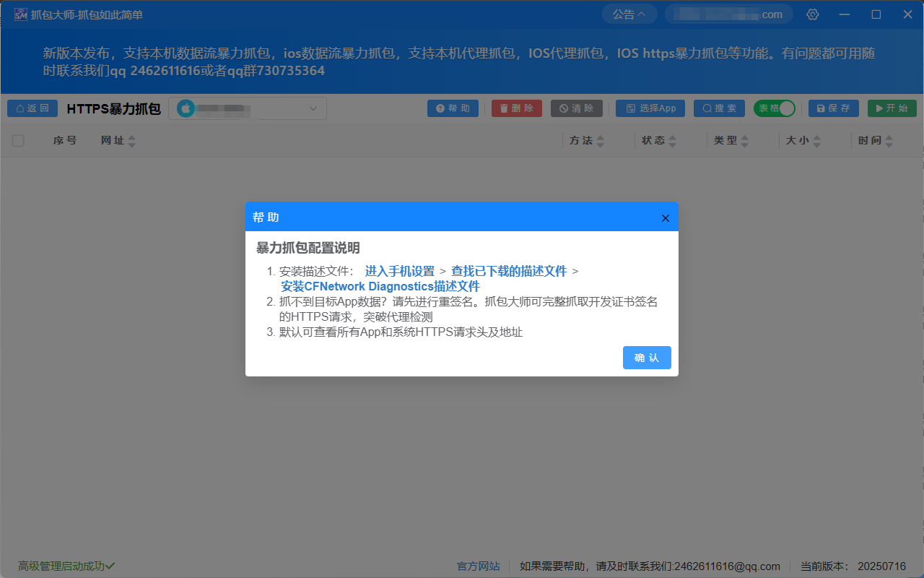Click the 清除 clear icon
The width and height of the screenshot is (924, 578).
point(576,108)
